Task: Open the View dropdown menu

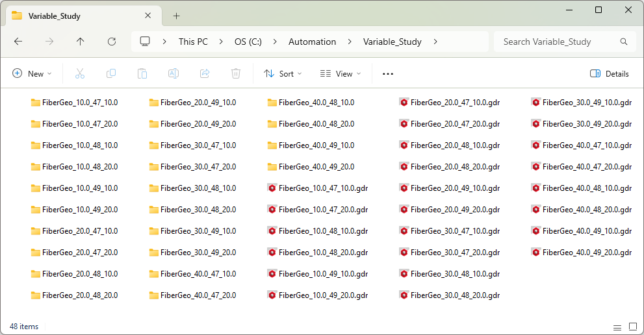Action: coord(341,74)
